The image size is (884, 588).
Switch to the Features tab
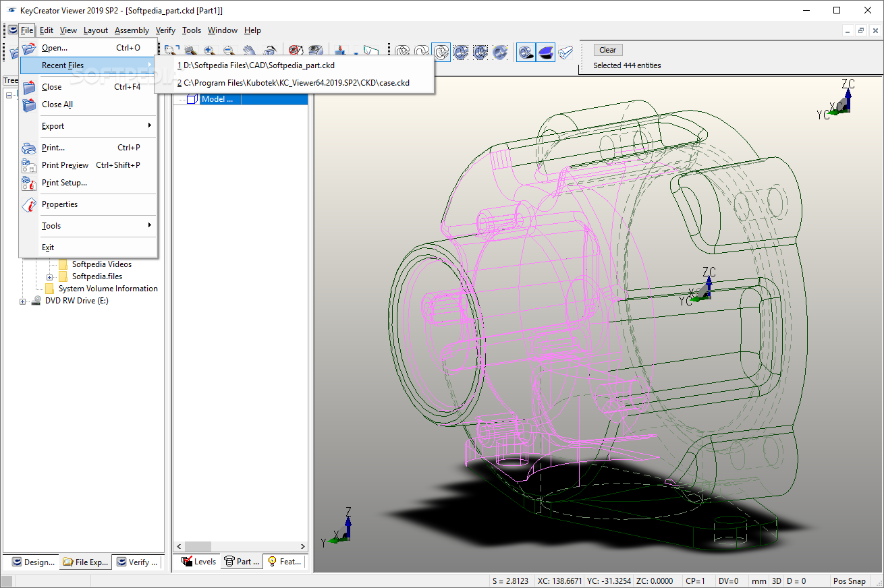(285, 561)
